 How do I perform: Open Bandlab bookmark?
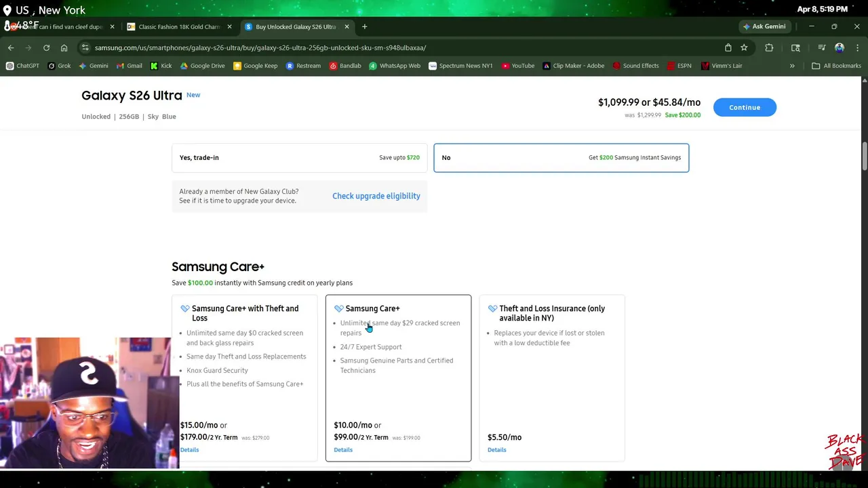[345, 66]
